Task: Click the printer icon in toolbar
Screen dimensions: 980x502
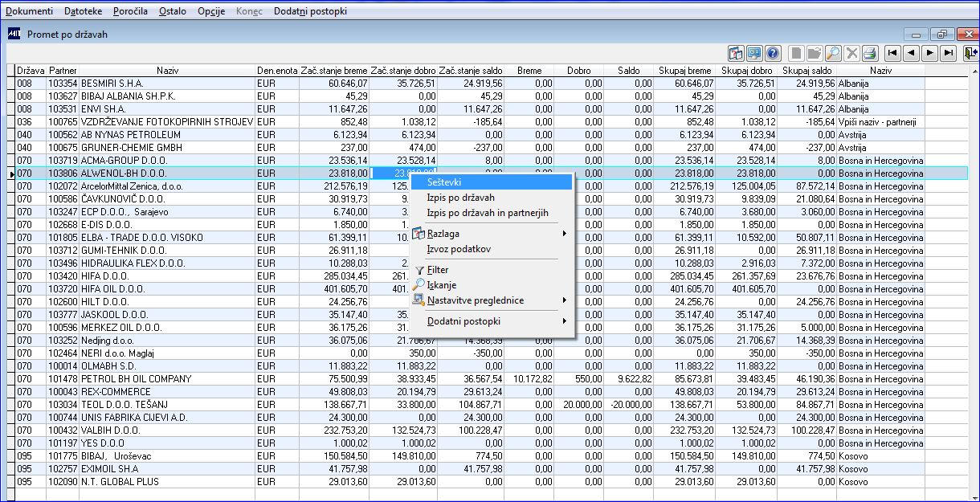Action: click(869, 53)
